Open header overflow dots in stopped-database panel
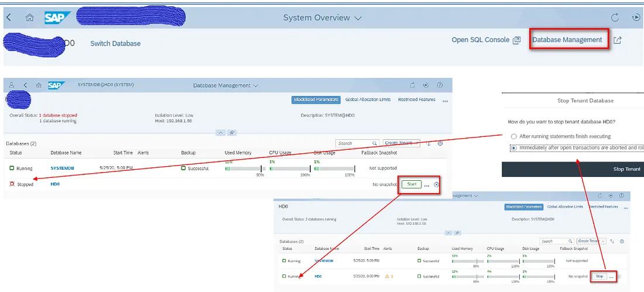 (445, 101)
